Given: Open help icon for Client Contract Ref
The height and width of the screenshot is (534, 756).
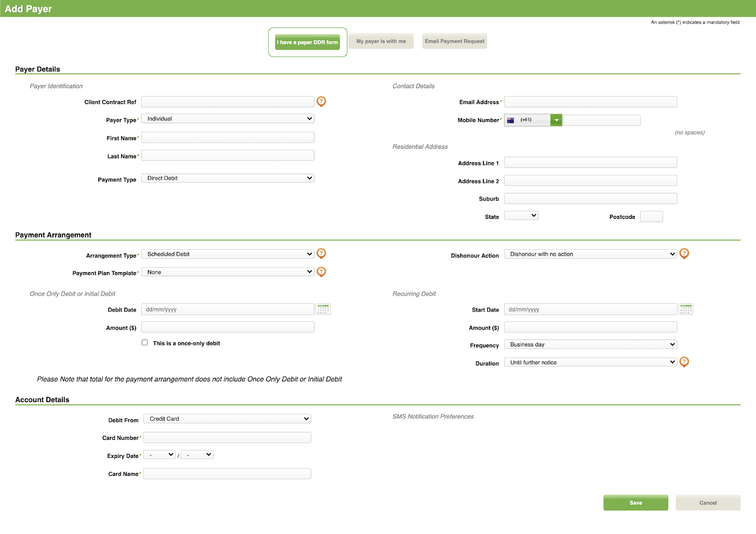Looking at the screenshot, I should [321, 102].
